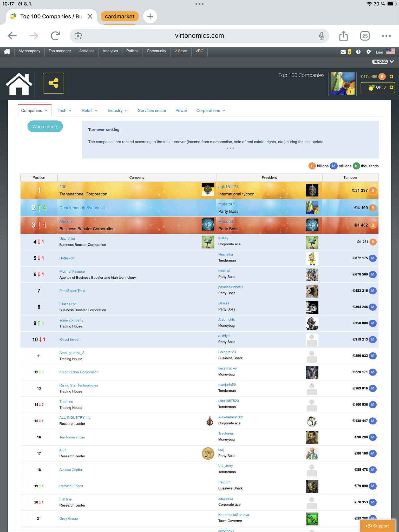Expand the Companies dropdown tab

coord(34,110)
